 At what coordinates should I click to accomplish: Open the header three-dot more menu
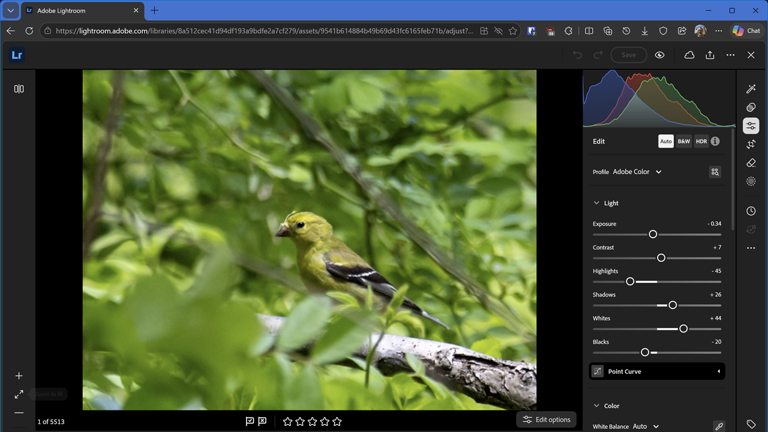click(x=730, y=55)
